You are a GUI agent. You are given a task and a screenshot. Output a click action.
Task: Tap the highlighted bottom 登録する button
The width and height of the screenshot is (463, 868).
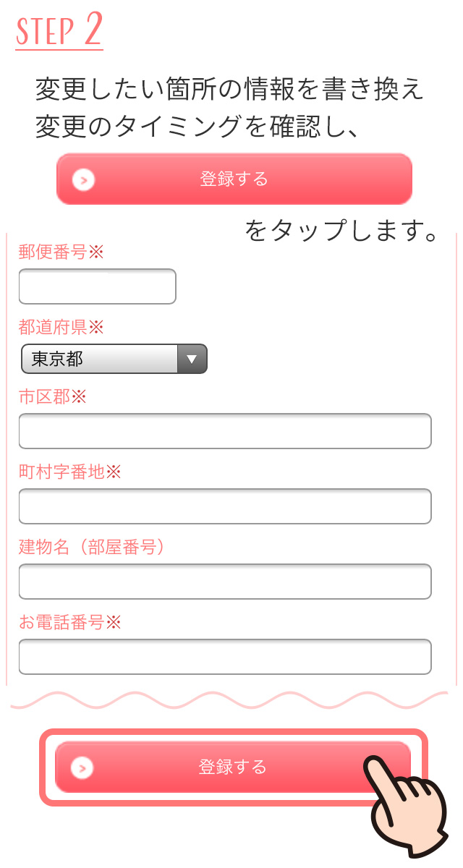coord(232,767)
